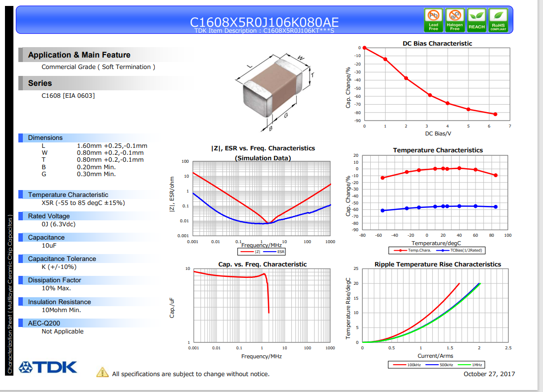Click the Temperature Rise/degC vertical axis label
The height and width of the screenshot is (392, 543).
348,308
